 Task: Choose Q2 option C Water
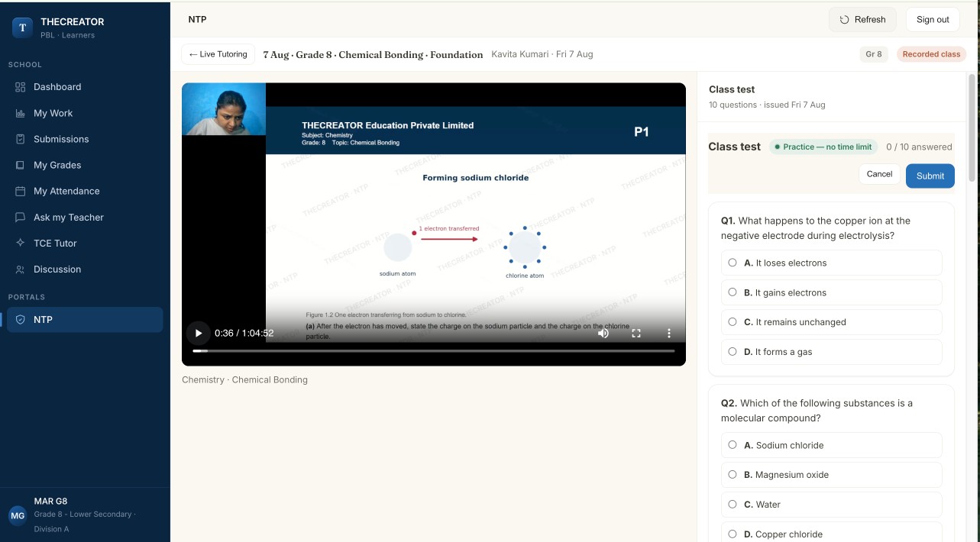(831, 505)
